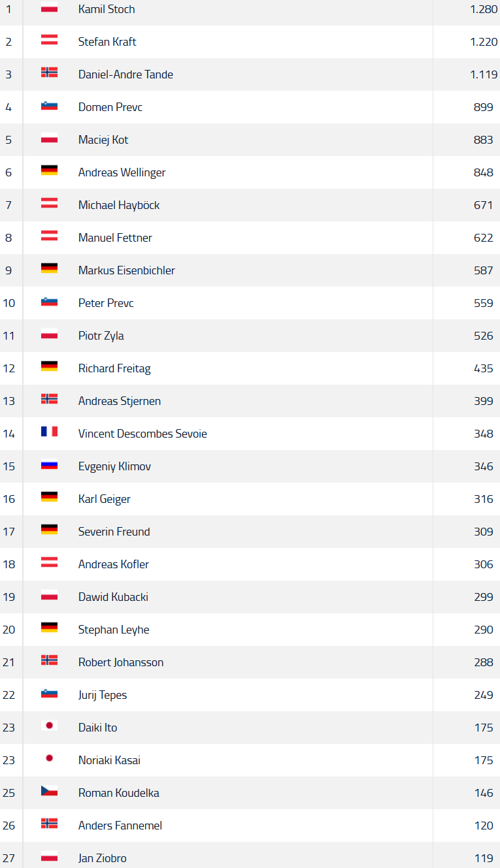Select Richard Freitag name
Viewport: 500px width, 868px height.
point(114,368)
